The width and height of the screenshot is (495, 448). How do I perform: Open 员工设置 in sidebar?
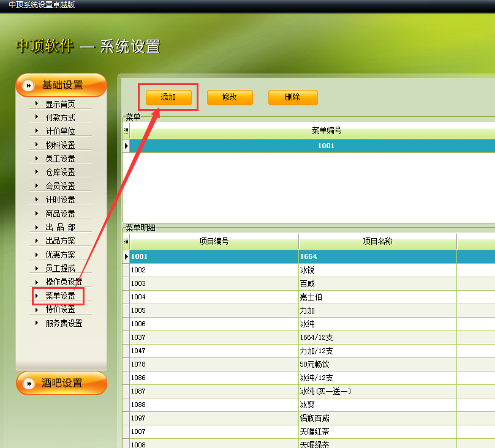click(60, 159)
